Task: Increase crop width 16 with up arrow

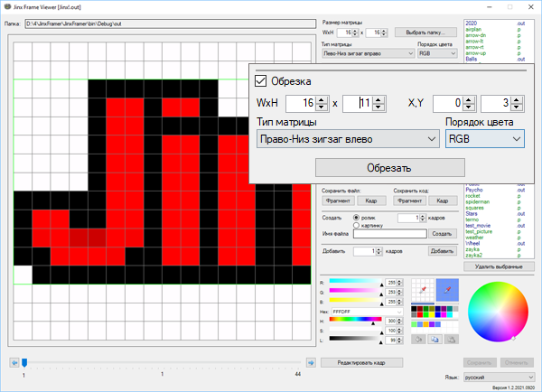Action: (x=322, y=100)
